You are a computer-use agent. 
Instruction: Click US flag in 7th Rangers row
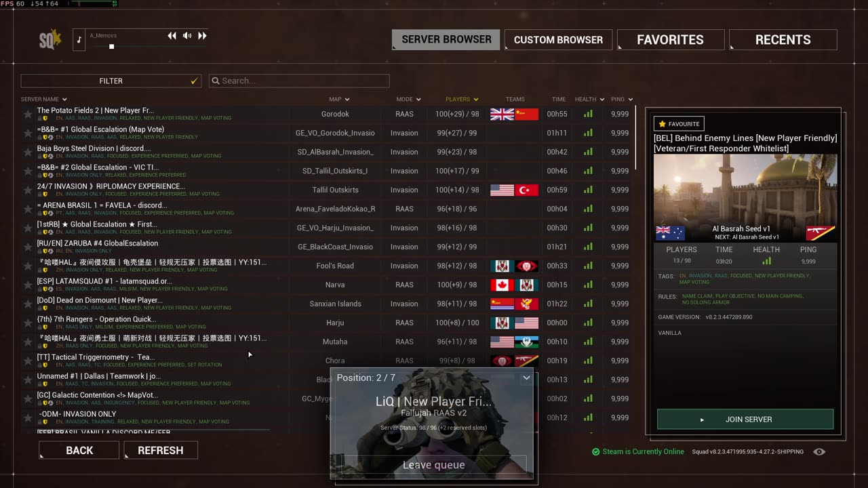pos(527,323)
